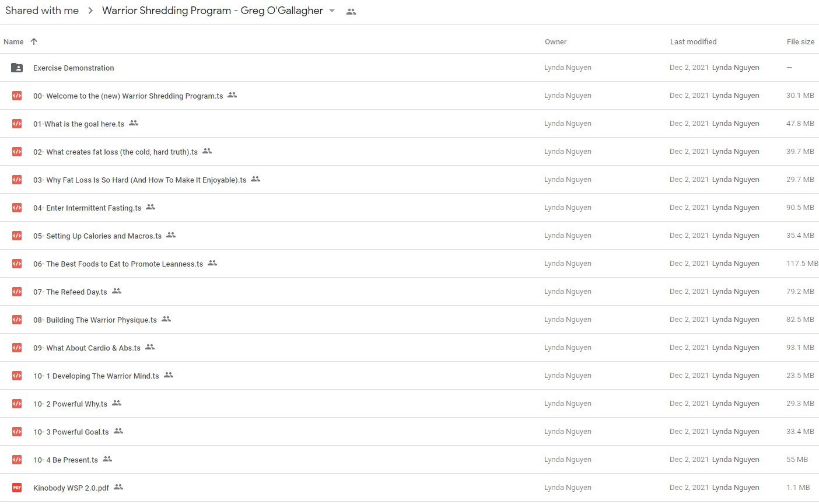This screenshot has height=504, width=819.
Task: Select 10- 1 Developing The Warrior Mind.ts
Action: (96, 376)
